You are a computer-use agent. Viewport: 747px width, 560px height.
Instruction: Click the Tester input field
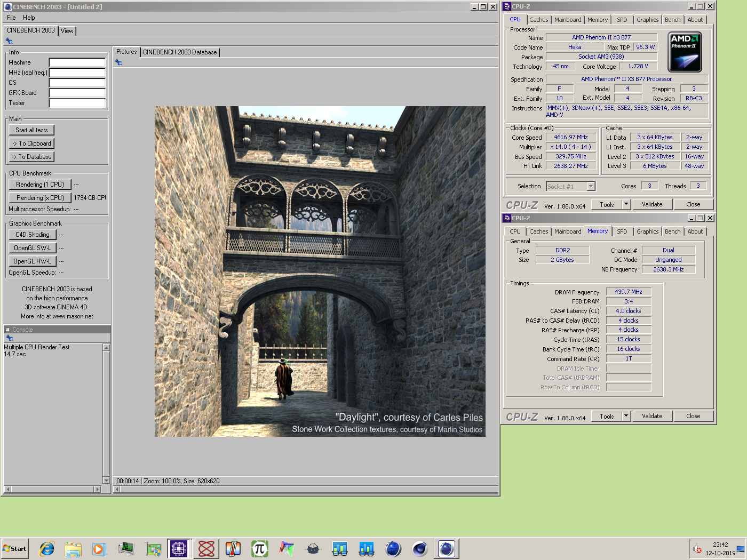click(77, 103)
